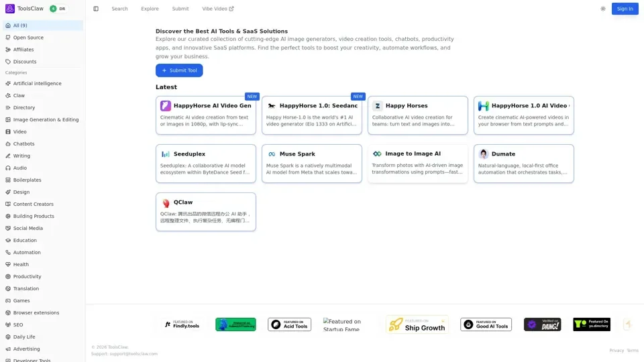Click the Acid Tools featured badge

click(x=290, y=324)
